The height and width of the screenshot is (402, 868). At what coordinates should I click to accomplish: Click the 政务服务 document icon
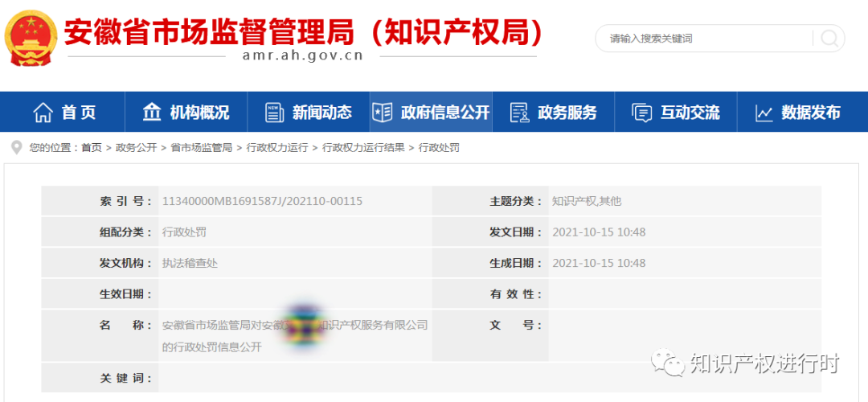519,113
